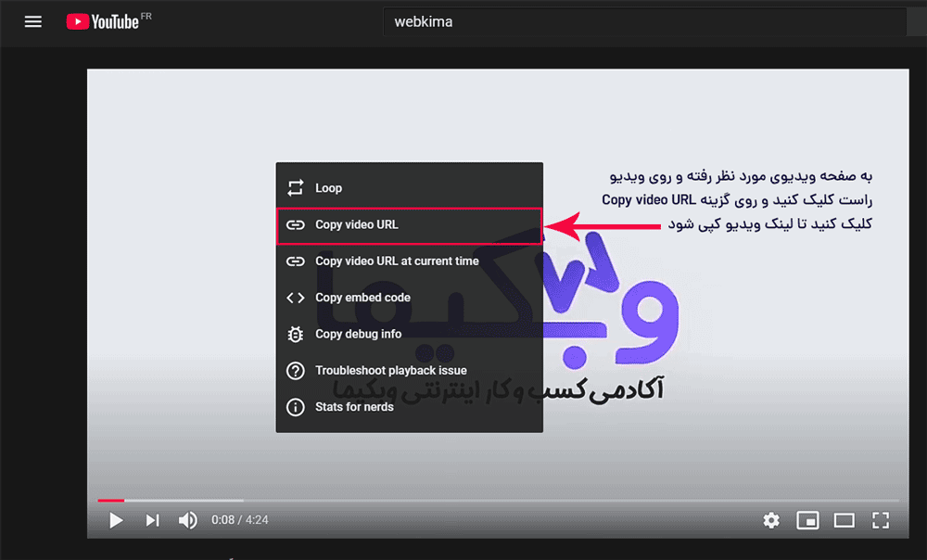Show Stats for nerds
This screenshot has width=927, height=560.
[409, 407]
